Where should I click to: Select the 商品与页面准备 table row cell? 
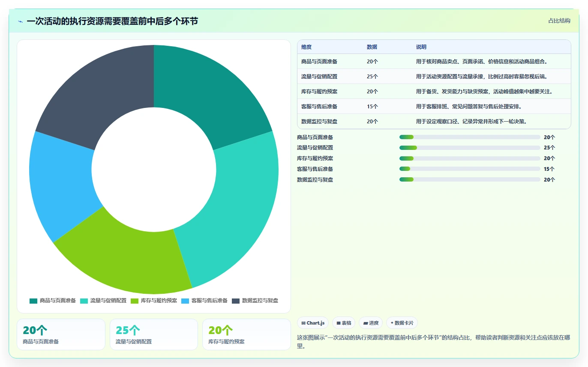(319, 62)
